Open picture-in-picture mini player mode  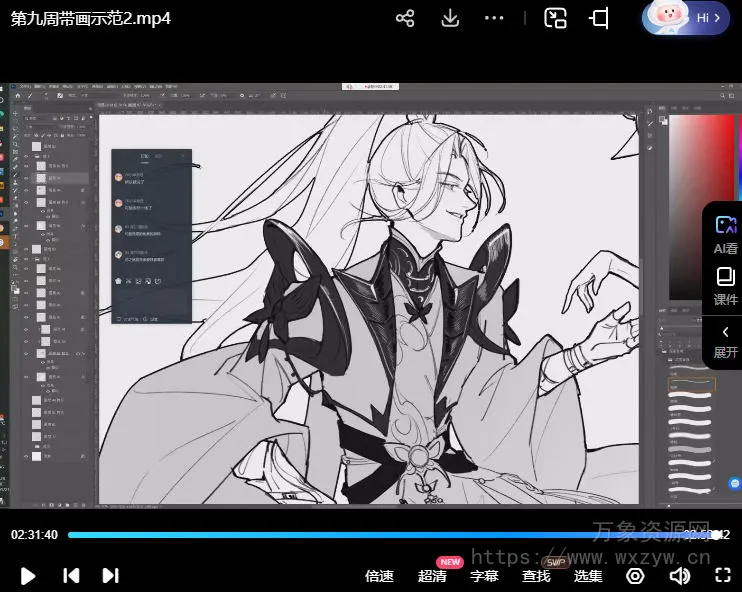coord(556,18)
